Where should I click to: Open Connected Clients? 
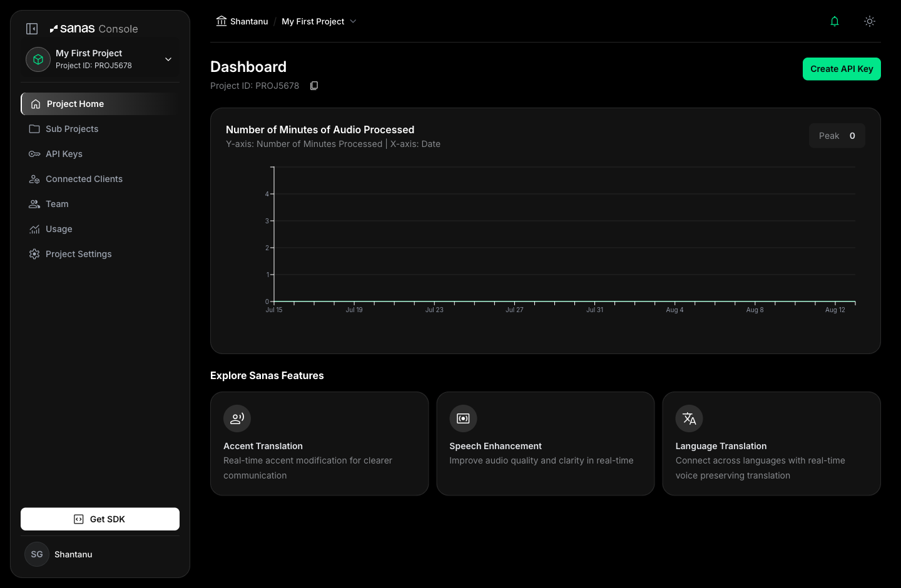tap(100, 179)
